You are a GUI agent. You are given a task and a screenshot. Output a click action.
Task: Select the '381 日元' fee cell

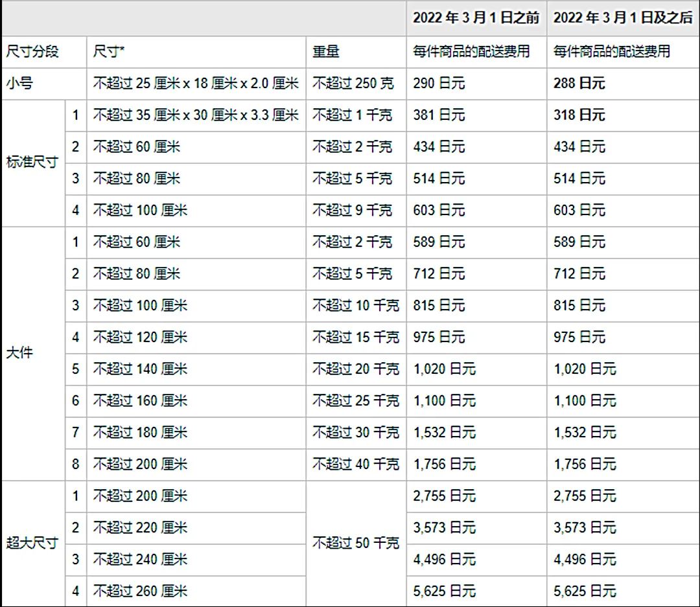point(476,115)
